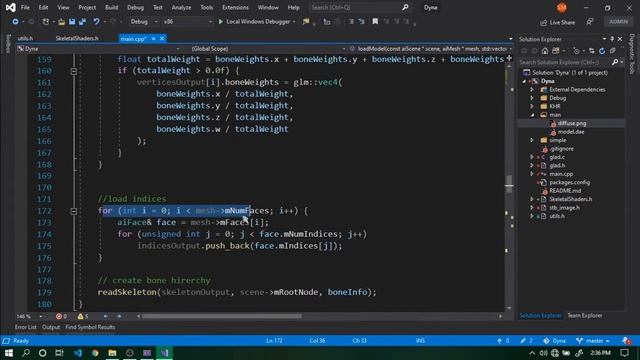The height and width of the screenshot is (360, 640).
Task: Open the loadModel member dropdown
Action: point(431,49)
